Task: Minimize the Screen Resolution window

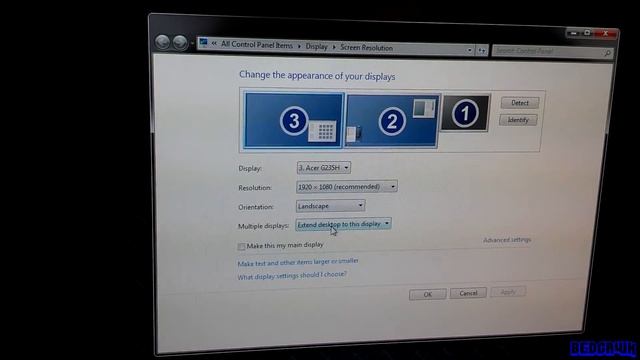Action: pos(573,33)
